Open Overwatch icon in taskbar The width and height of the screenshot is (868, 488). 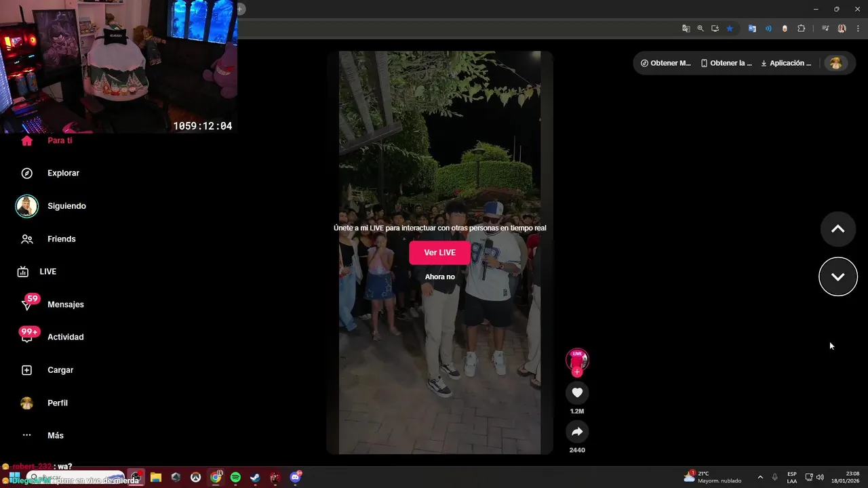point(195,477)
